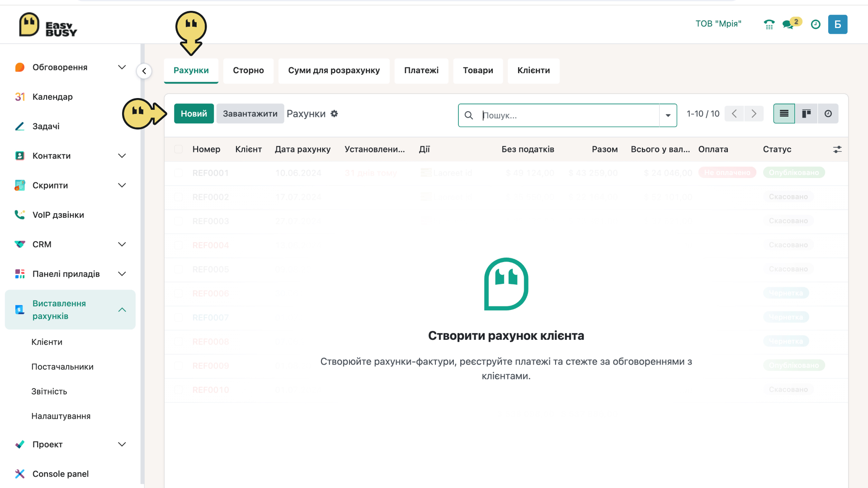The width and height of the screenshot is (868, 488).
Task: Go to previous page of records
Action: pos(734,114)
